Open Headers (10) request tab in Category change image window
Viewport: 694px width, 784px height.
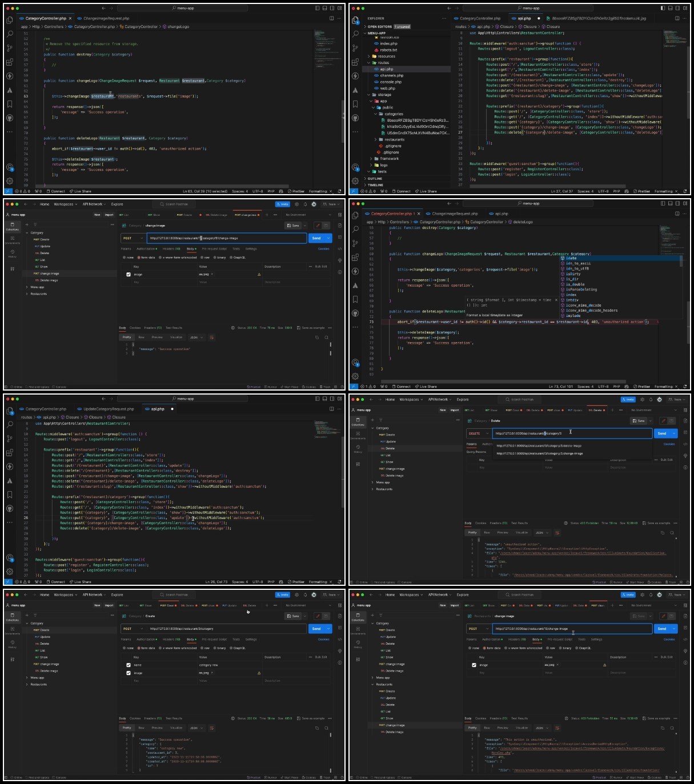coord(171,249)
